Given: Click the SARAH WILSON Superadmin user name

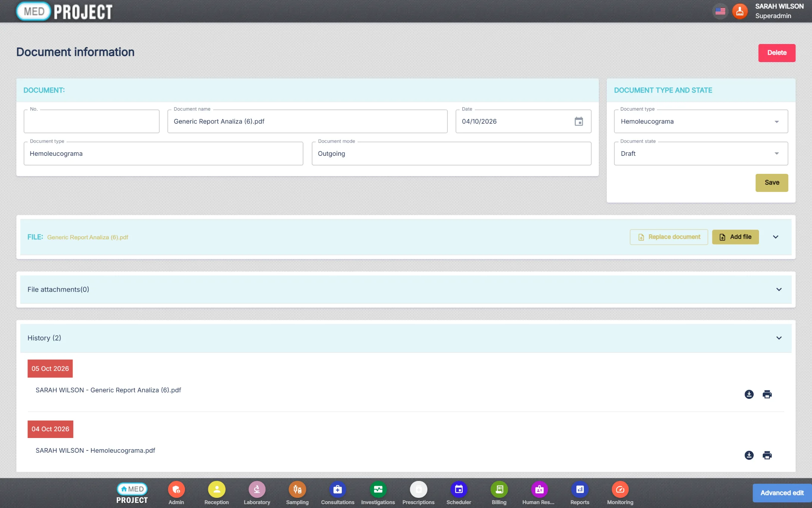Looking at the screenshot, I should pyautogui.click(x=779, y=11).
